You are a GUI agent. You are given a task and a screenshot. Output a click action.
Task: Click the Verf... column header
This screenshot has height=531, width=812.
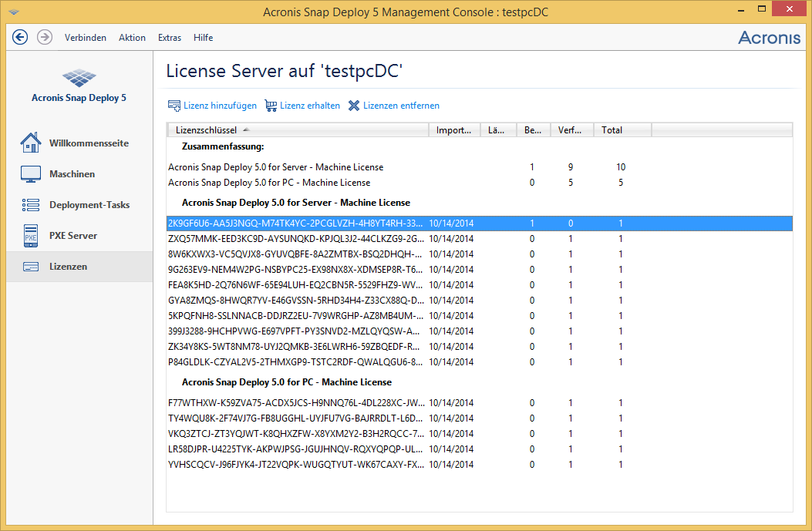pyautogui.click(x=571, y=130)
